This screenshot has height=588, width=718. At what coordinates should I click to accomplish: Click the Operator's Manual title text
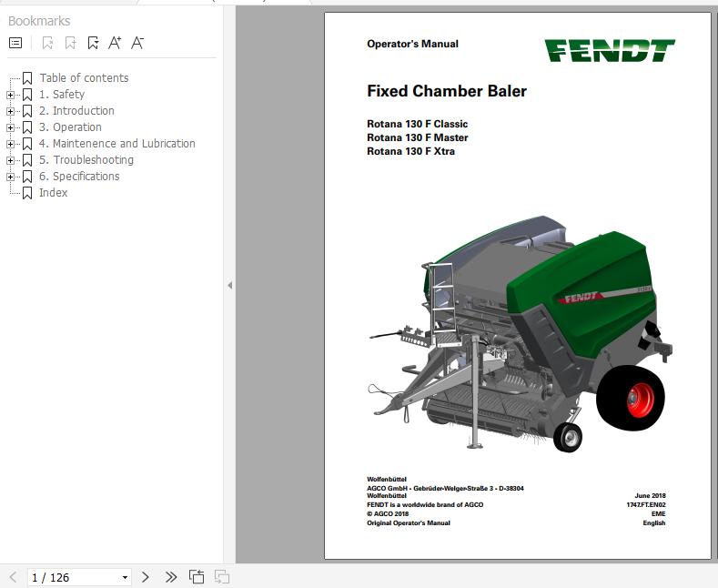coord(412,44)
